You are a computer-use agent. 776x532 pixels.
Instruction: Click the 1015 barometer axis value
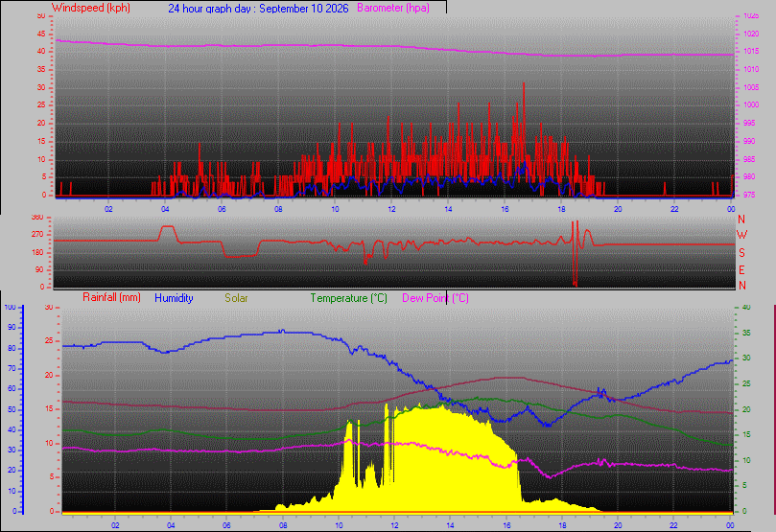click(x=751, y=52)
